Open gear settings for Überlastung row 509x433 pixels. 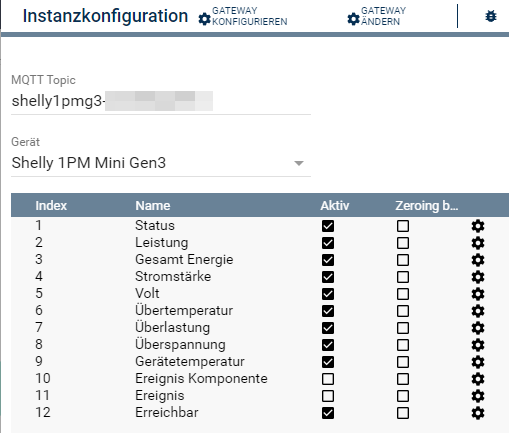pyautogui.click(x=478, y=328)
